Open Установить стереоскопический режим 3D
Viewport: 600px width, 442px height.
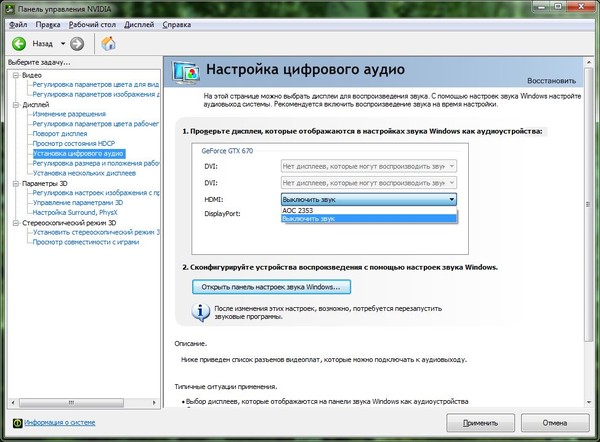(96, 232)
